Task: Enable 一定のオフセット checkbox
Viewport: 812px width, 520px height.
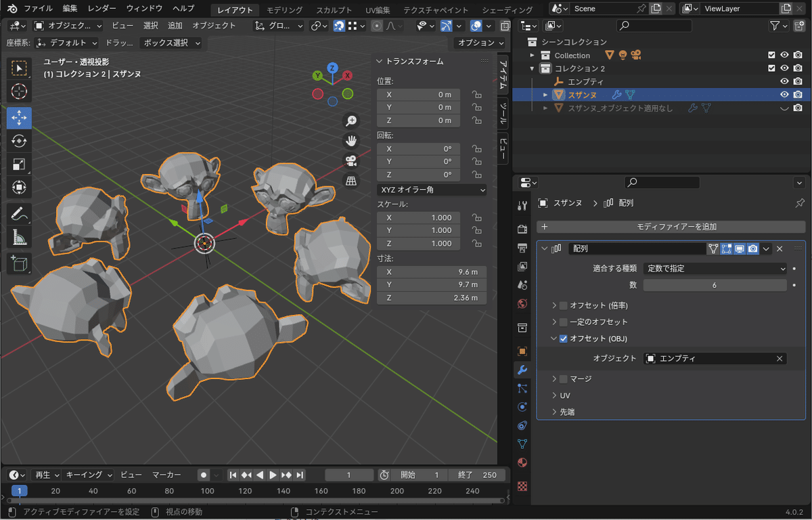Action: point(563,322)
